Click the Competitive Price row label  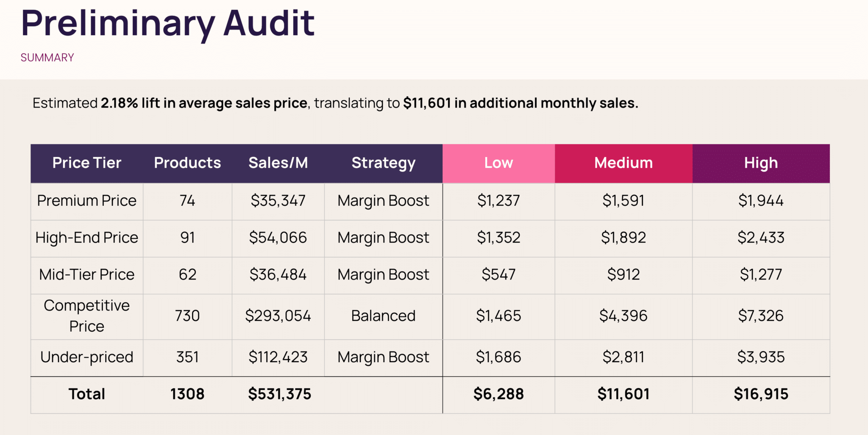click(x=86, y=316)
